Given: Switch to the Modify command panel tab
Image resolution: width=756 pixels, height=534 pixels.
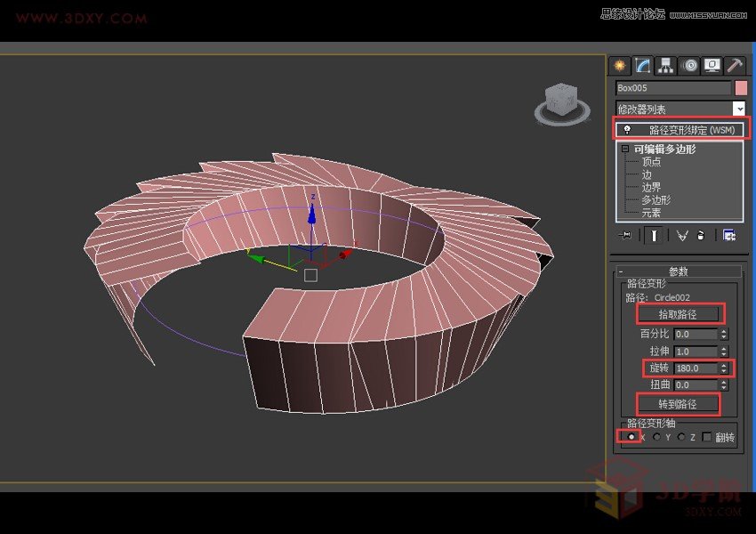Looking at the screenshot, I should pyautogui.click(x=643, y=65).
